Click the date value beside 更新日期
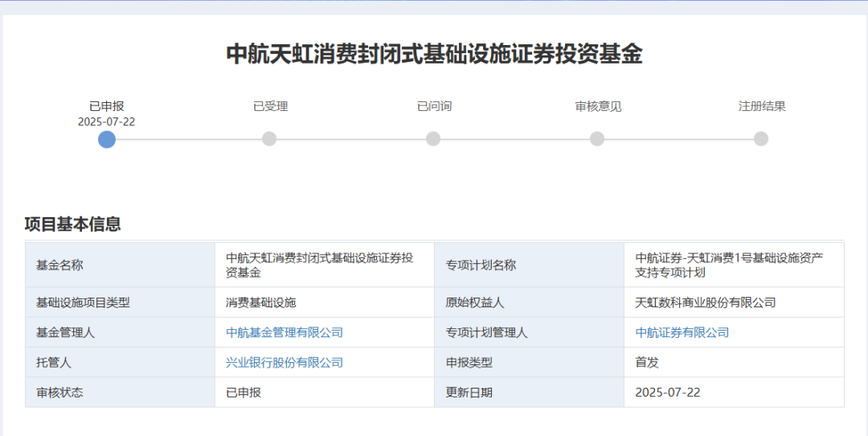 pyautogui.click(x=668, y=393)
